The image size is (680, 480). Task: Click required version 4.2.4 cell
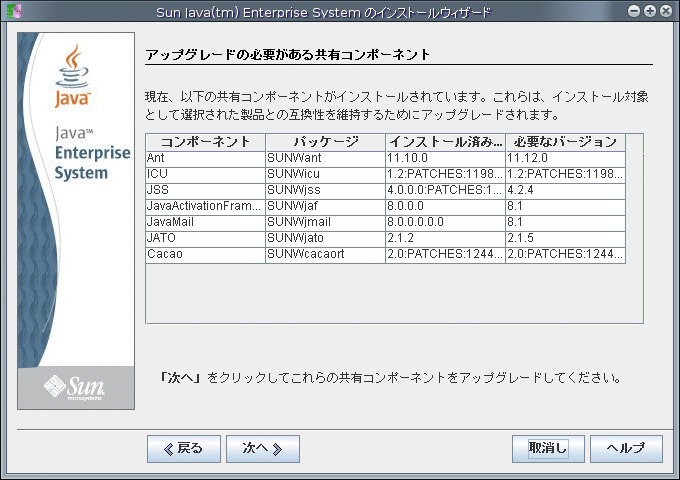click(x=566, y=190)
